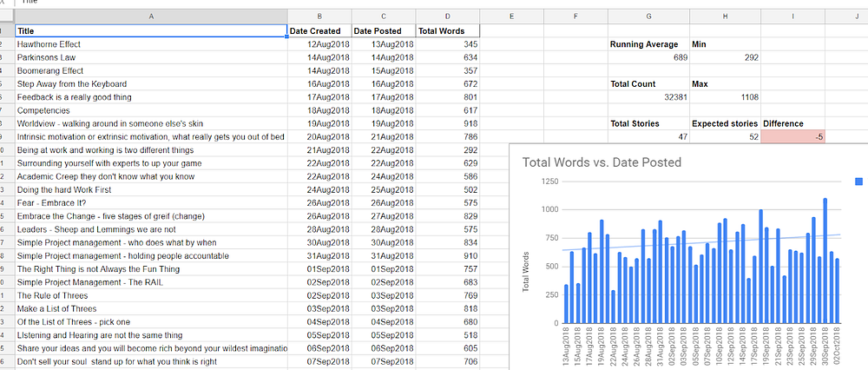868x370 pixels.
Task: Click the expected stories value 52
Action: (725, 137)
